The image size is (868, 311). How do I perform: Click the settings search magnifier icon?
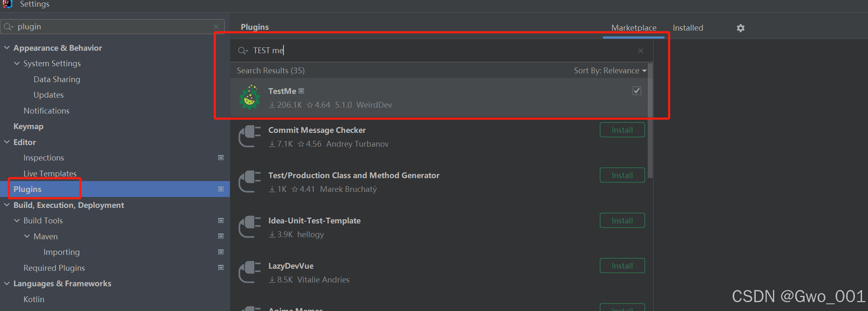tap(8, 27)
